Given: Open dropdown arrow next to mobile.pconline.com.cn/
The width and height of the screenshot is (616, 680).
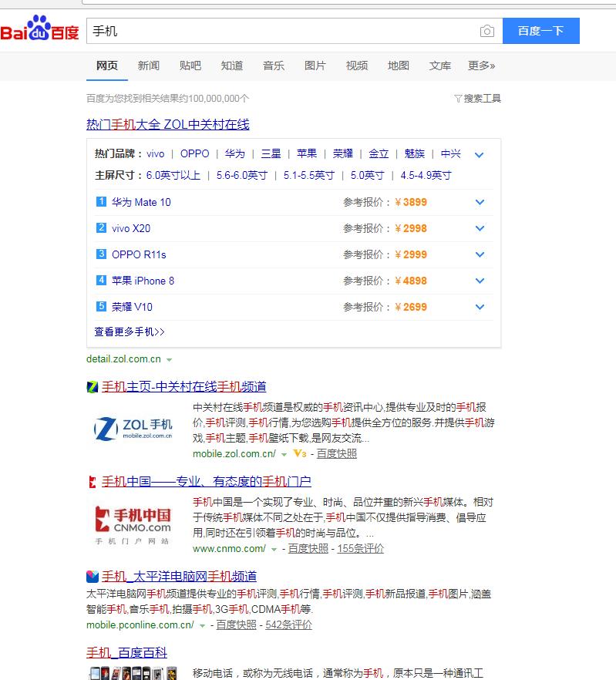Looking at the screenshot, I should click(202, 626).
